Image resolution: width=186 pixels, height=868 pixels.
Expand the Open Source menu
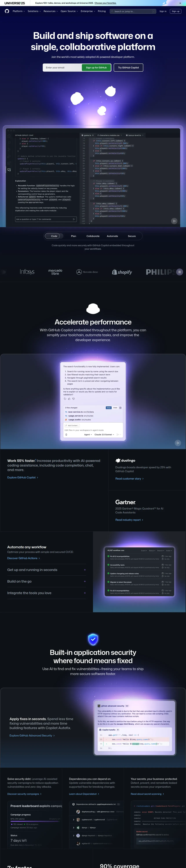[69, 11]
